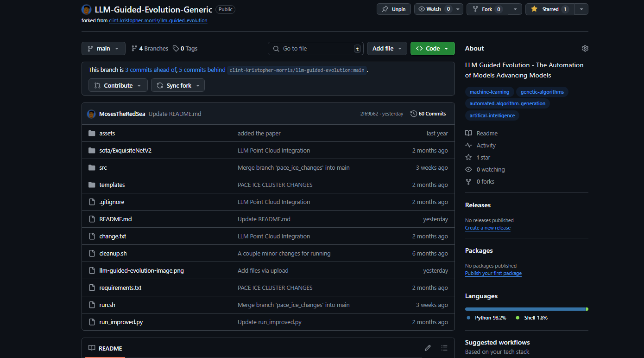
Task: Open the clint-kristopher-morris/llm-guided-evolution upstream link
Action: click(x=158, y=21)
